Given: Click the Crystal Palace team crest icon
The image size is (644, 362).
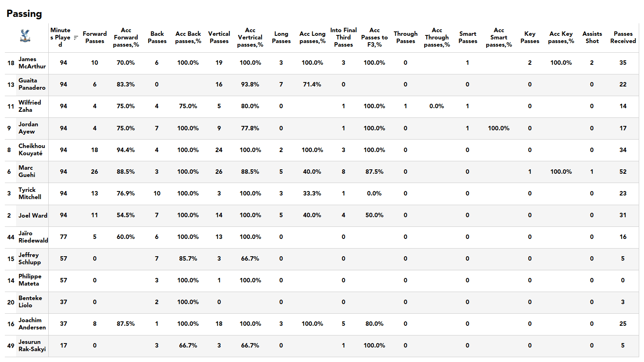Looking at the screenshot, I should pos(25,36).
